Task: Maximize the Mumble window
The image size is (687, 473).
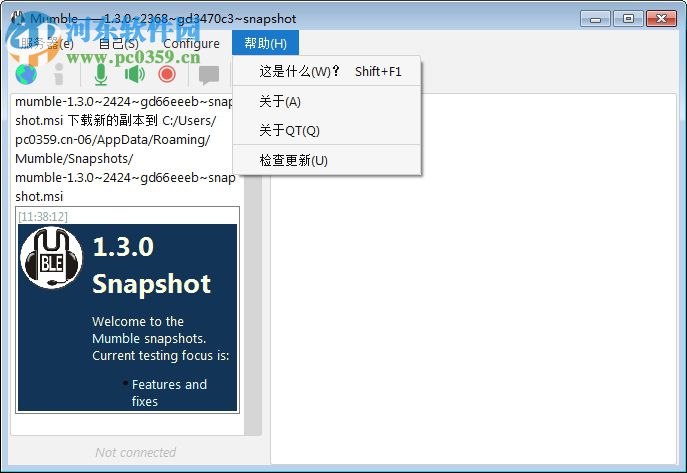Action: pyautogui.click(x=628, y=19)
